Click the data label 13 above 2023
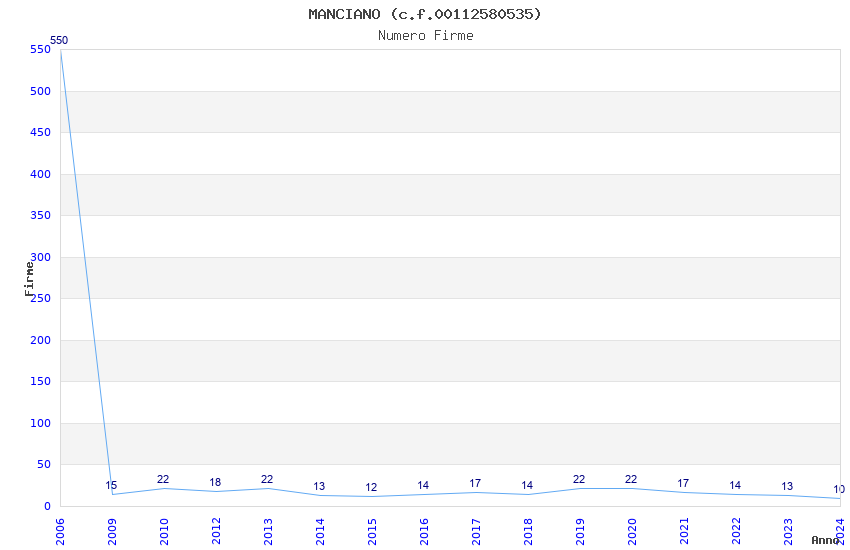Viewport: 850px width, 550px height. [x=787, y=486]
